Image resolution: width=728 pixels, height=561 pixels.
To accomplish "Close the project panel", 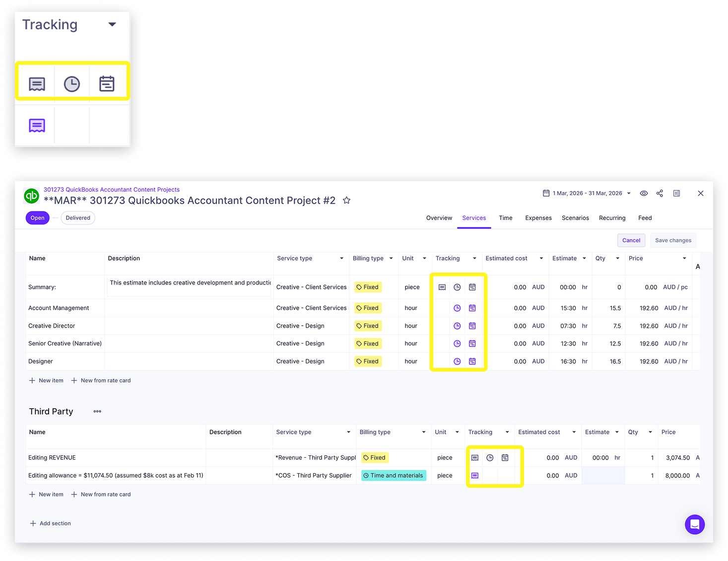I will [x=701, y=194].
